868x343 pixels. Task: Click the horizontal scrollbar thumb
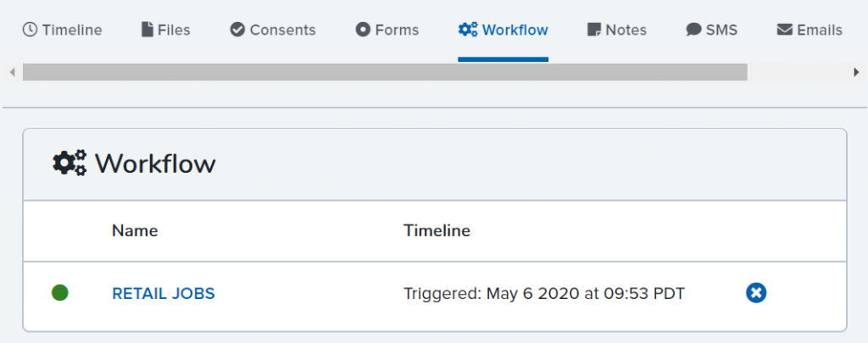point(385,72)
